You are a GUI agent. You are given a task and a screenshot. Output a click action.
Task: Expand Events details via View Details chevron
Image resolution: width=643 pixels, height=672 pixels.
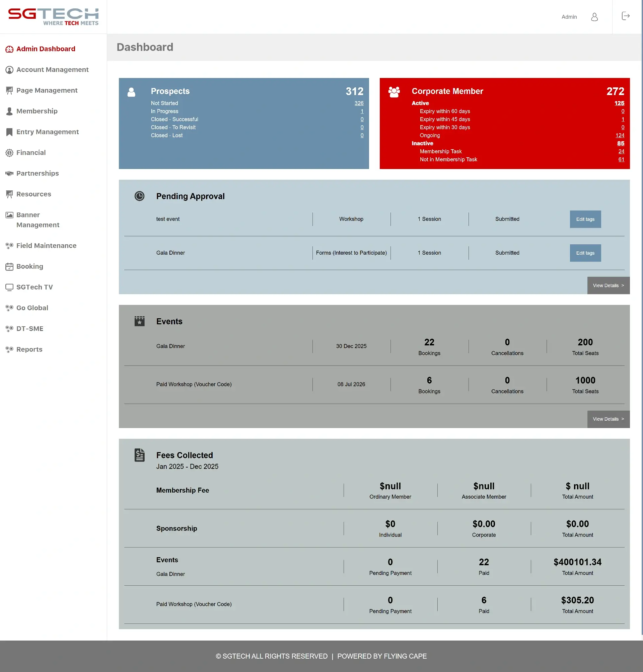point(608,419)
